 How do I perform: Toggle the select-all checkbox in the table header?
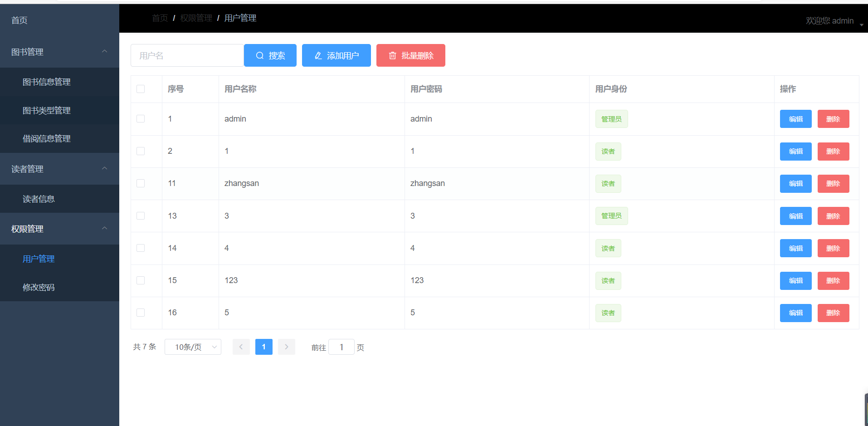(141, 89)
